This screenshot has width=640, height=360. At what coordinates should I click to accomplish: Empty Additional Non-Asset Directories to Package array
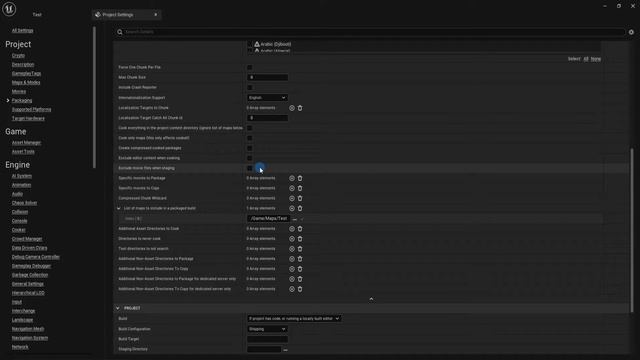click(300, 259)
